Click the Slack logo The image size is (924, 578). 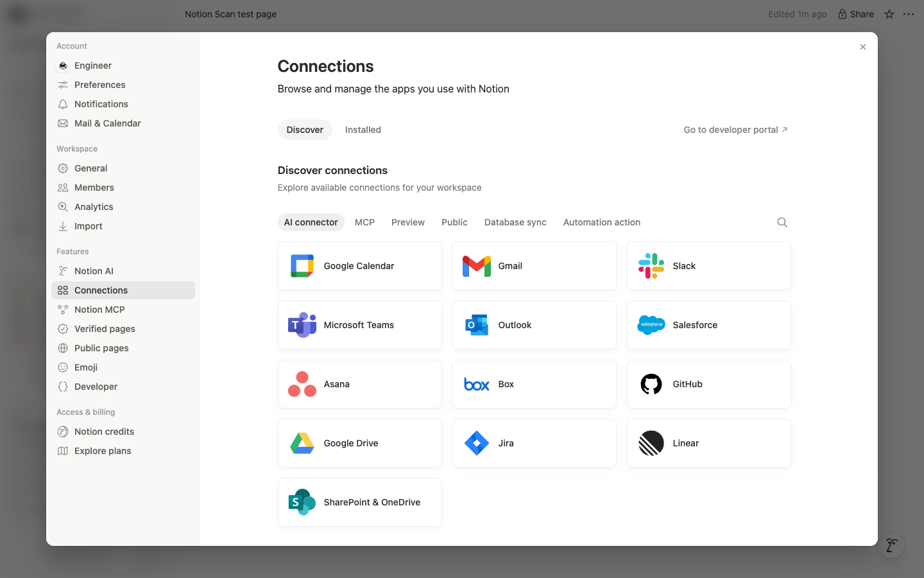(651, 266)
